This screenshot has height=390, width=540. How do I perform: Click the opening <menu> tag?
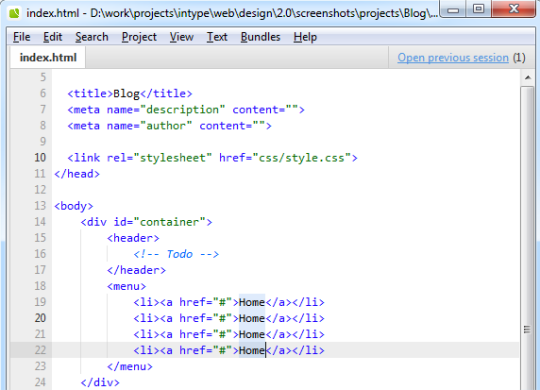click(127, 286)
